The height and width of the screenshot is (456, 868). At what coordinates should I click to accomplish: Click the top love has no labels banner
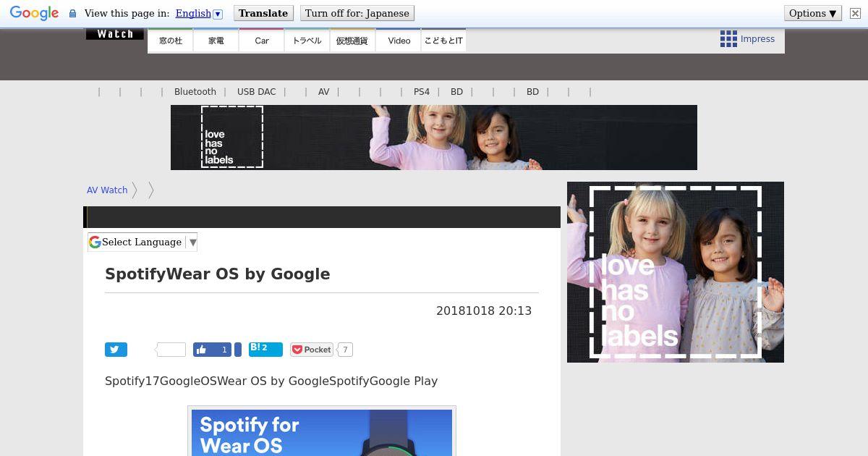pyautogui.click(x=434, y=138)
